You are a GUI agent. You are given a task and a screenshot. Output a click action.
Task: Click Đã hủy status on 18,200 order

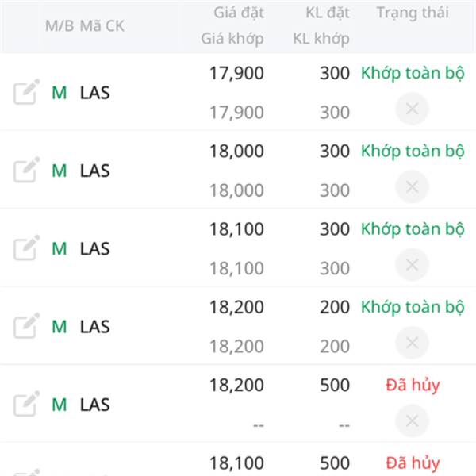[413, 386]
